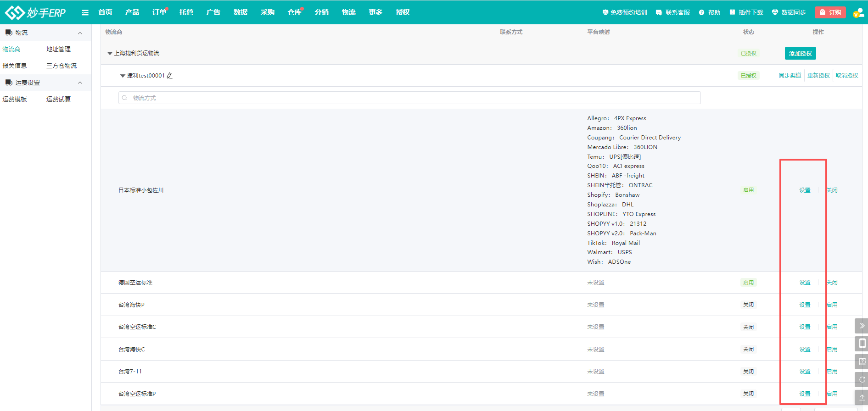The height and width of the screenshot is (411, 868).
Task: Collapse the 捷利test00001 account row
Action: [x=123, y=76]
